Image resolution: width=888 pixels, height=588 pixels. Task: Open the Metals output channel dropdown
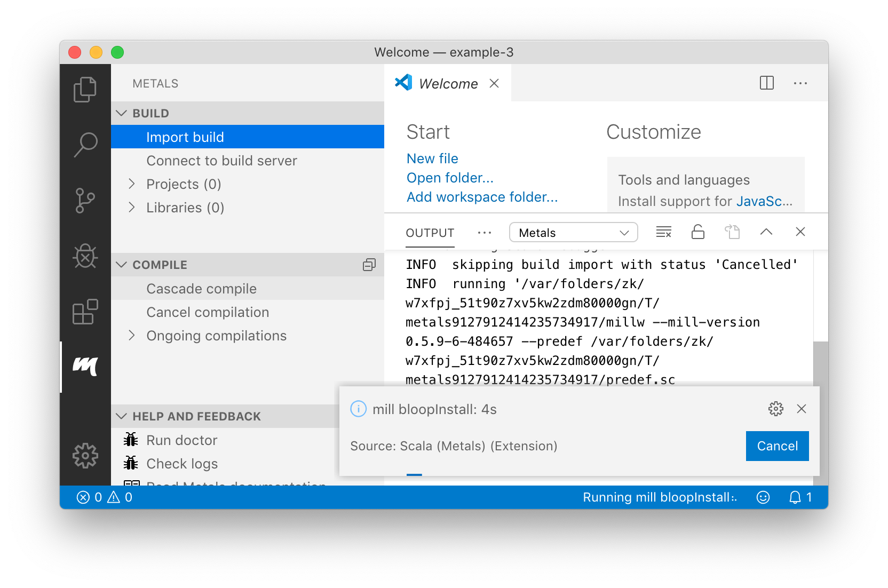(574, 233)
